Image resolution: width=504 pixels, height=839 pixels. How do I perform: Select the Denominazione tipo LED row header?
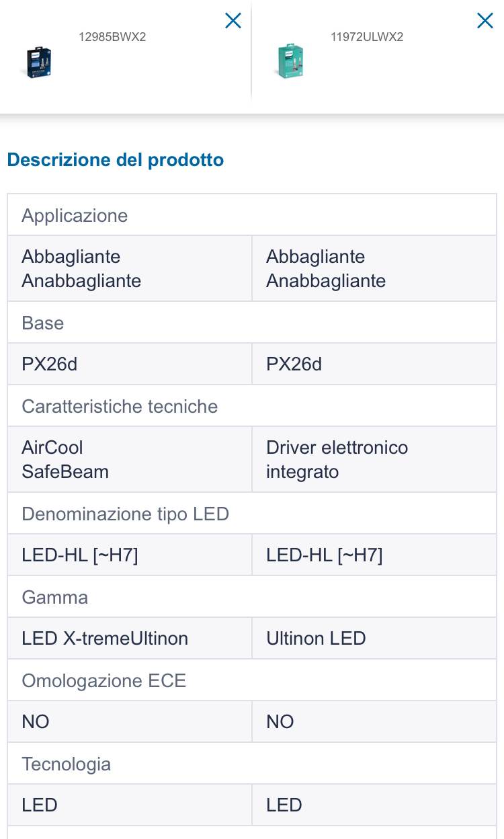click(x=126, y=514)
